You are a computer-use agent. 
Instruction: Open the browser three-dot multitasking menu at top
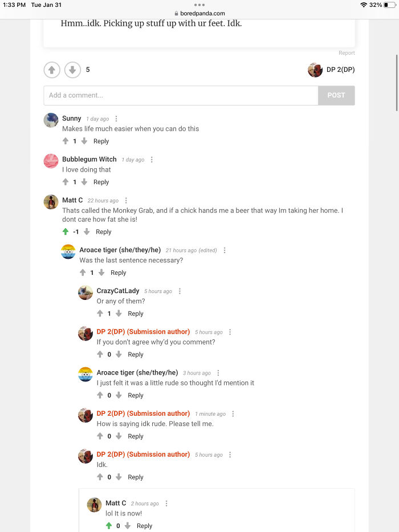[x=199, y=5]
